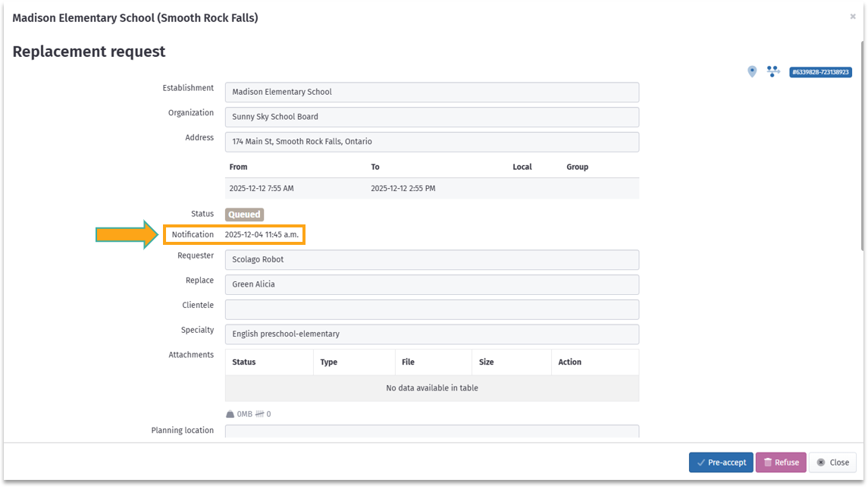Image resolution: width=868 pixels, height=489 pixels.
Task: Sort attachments by File column header
Action: click(x=434, y=362)
